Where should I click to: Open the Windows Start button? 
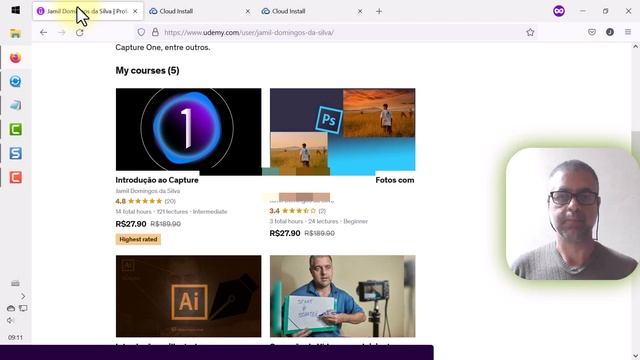coord(16,10)
